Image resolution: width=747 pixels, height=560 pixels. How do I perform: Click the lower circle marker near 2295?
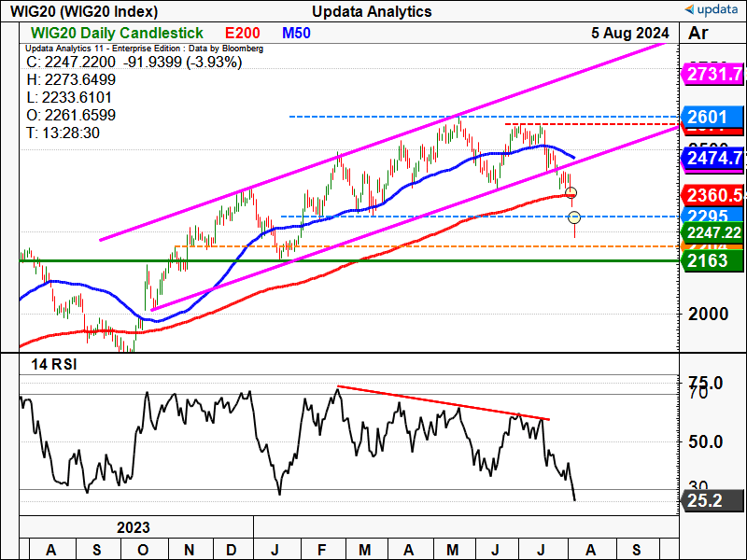tap(574, 217)
